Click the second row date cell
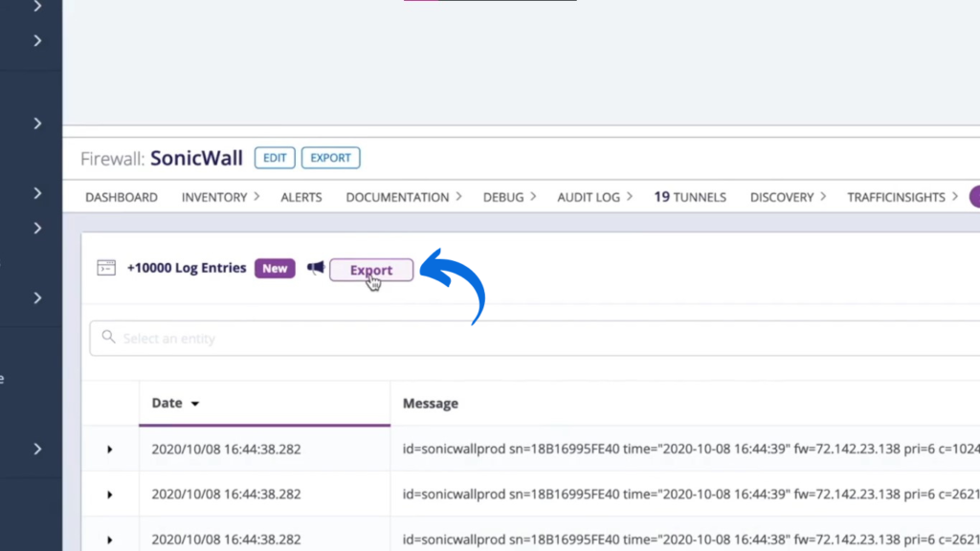This screenshot has width=980, height=551. point(226,495)
